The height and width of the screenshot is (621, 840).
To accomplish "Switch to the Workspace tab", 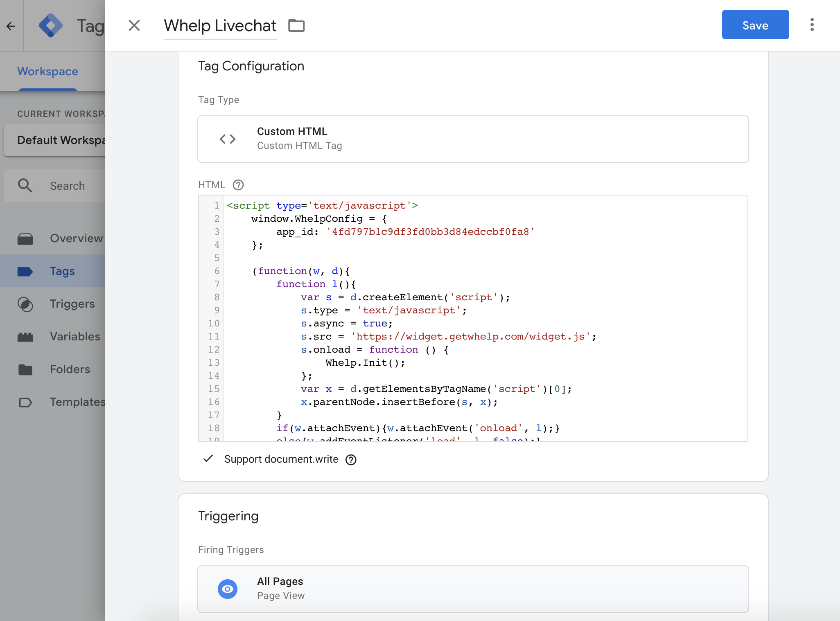I will (x=48, y=72).
